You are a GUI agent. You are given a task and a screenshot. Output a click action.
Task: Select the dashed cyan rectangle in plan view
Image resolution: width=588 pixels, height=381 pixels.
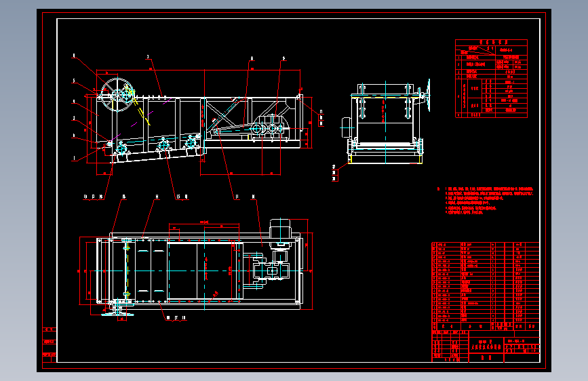203,270
